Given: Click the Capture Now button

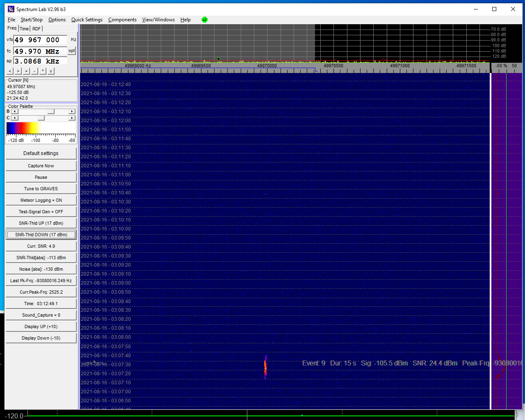Looking at the screenshot, I should tap(41, 166).
